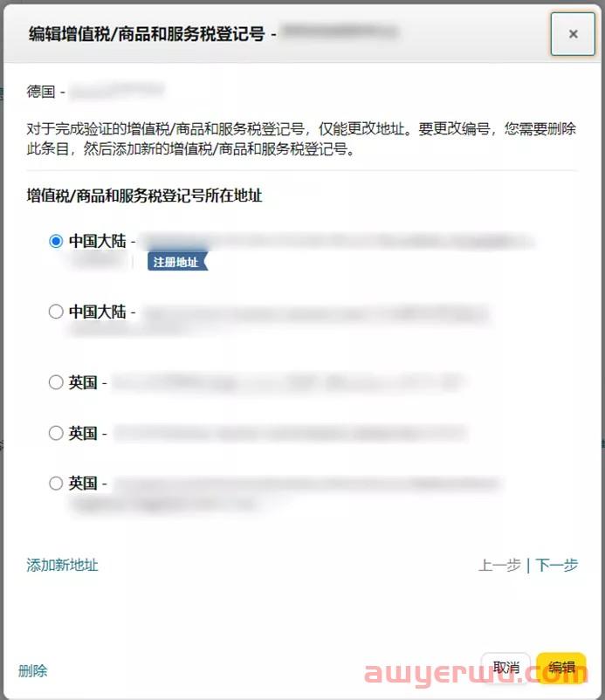Select the first 中国大陆 radio button
605x700 pixels.
pos(56,241)
